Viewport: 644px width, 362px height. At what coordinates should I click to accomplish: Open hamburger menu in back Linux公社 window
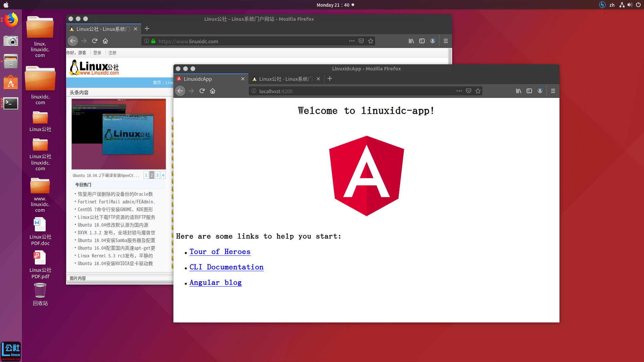tap(446, 41)
